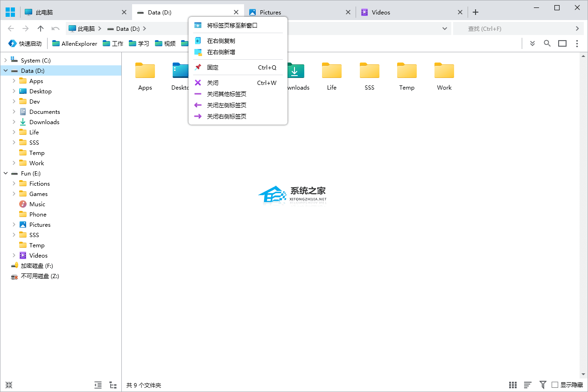
Task: Expand the System (C:) drive node
Action: click(6, 61)
